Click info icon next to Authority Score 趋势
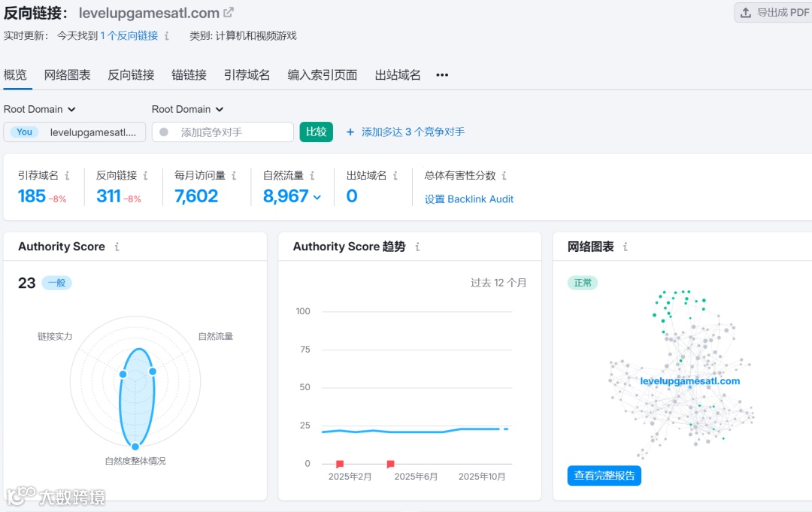This screenshot has width=812, height=512. click(417, 247)
